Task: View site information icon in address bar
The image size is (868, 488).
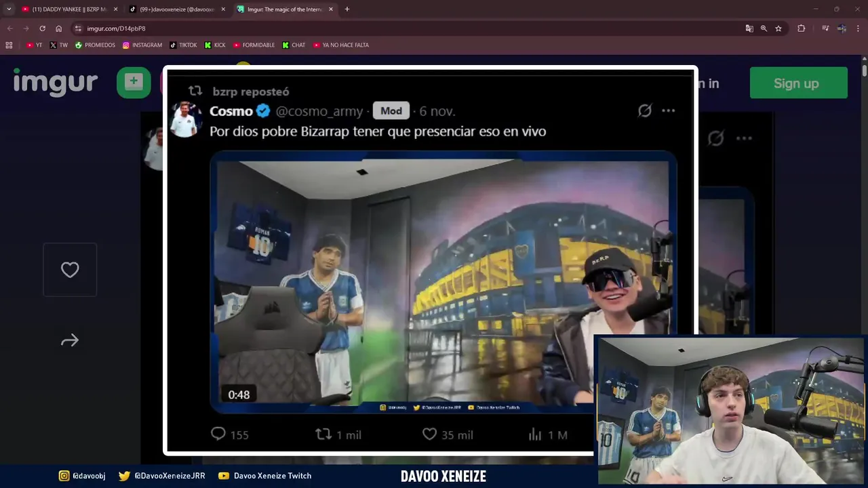Action: tap(78, 28)
